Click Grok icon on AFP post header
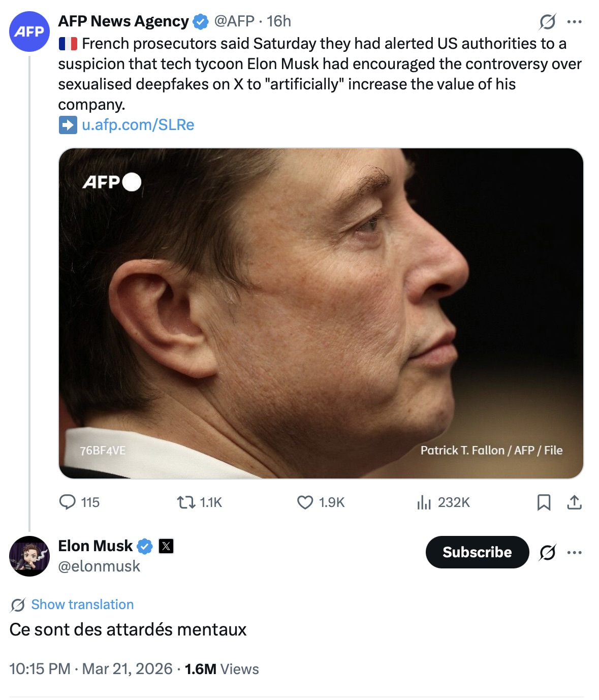Viewport: 599px width, 700px height. tap(547, 21)
